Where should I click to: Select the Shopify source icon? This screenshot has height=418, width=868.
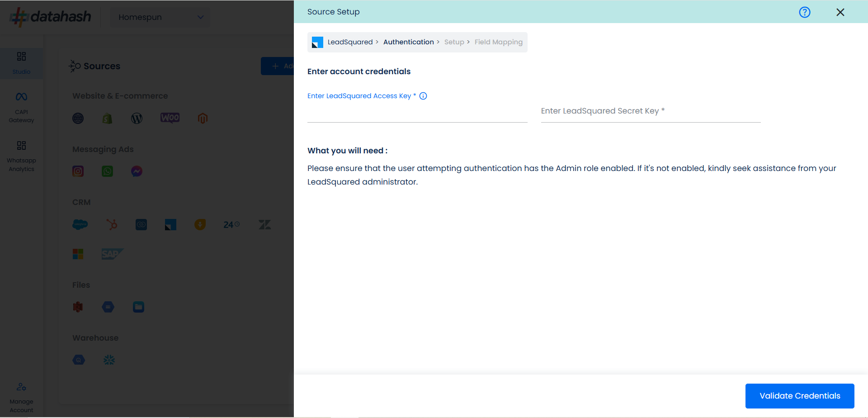click(107, 119)
